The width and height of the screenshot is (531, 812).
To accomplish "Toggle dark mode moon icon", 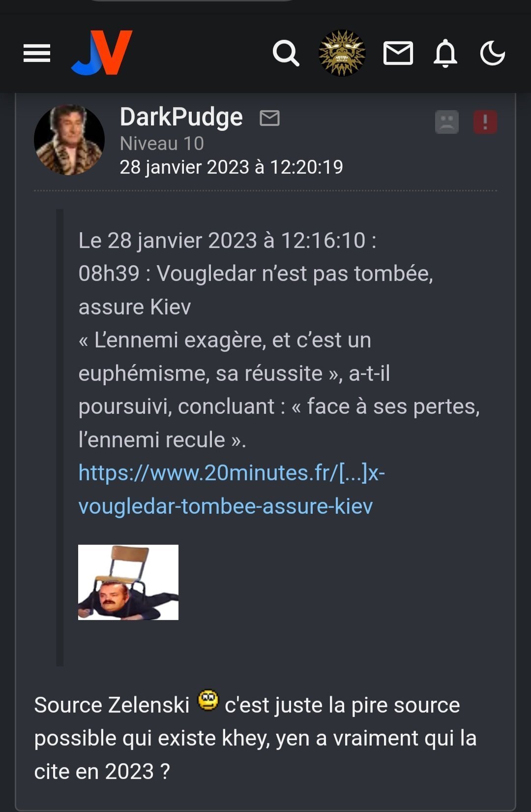I will point(493,53).
